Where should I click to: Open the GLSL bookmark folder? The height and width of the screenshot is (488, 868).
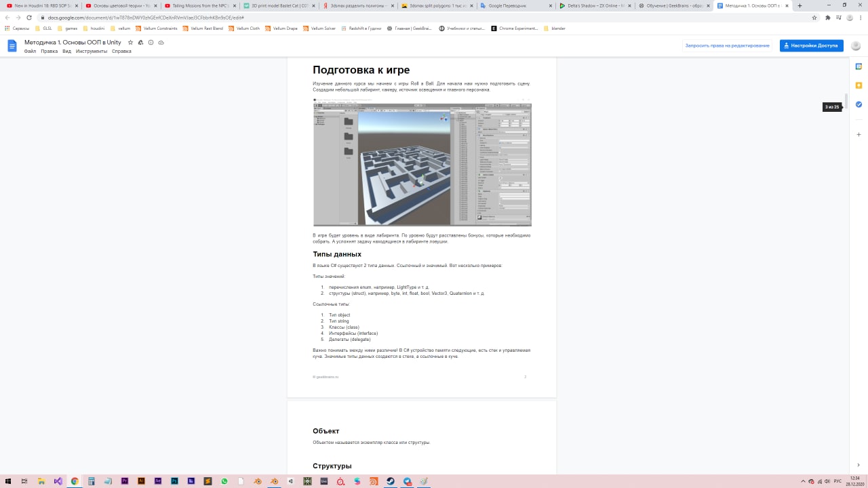[43, 28]
